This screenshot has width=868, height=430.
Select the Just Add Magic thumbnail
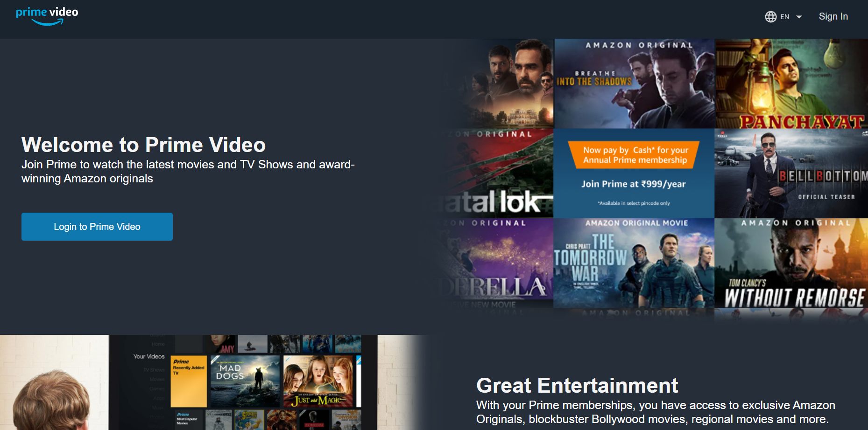pos(318,381)
